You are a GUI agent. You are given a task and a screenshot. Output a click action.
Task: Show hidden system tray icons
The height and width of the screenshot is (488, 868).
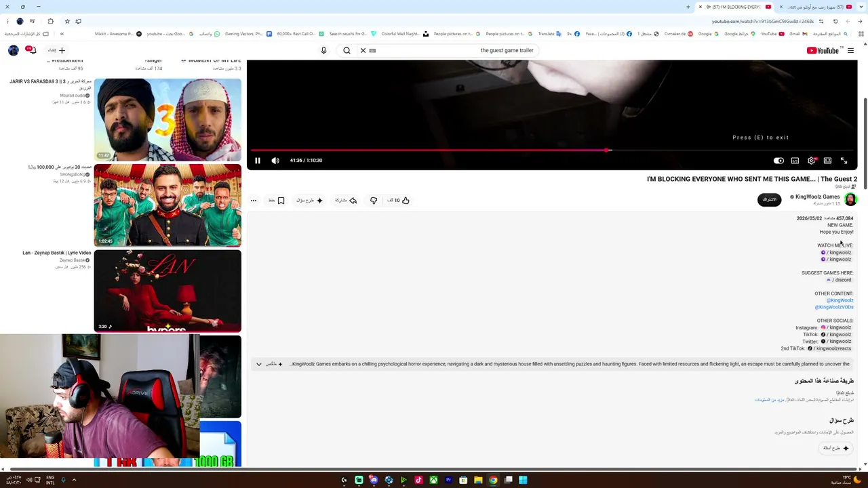(x=74, y=480)
